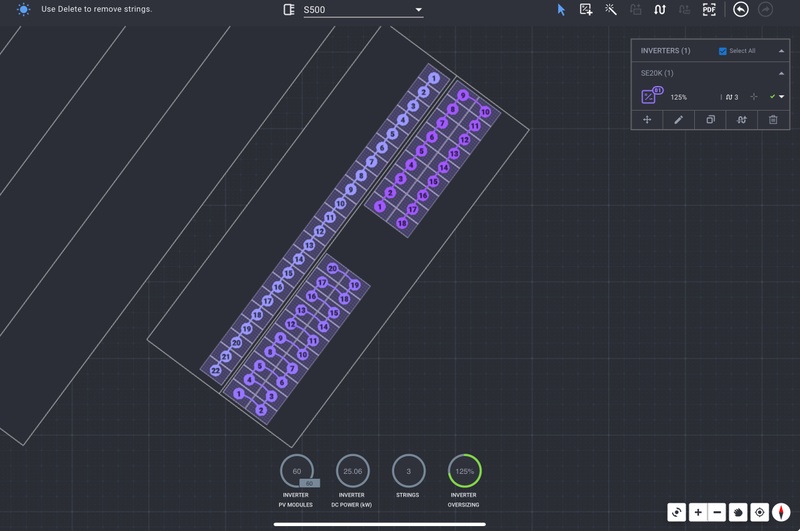
Task: Collapse the INVERTERS panel
Action: pyautogui.click(x=781, y=51)
